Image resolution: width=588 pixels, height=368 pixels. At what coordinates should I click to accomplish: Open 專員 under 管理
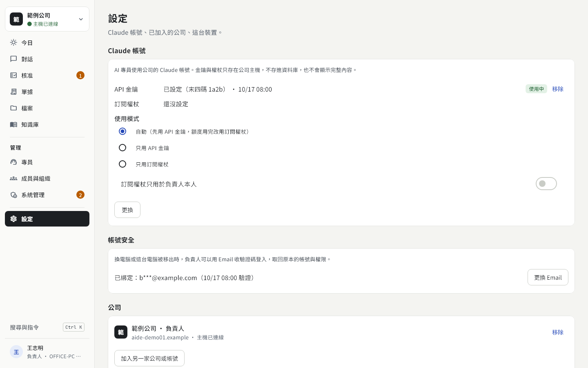tap(47, 162)
